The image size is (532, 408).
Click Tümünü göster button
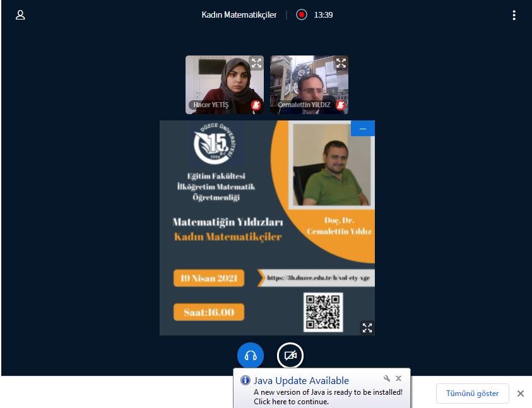pos(472,393)
